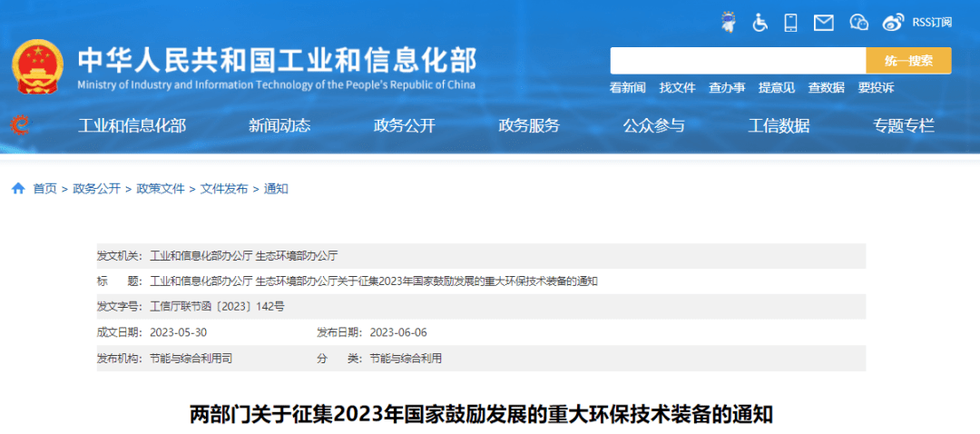Click the national emblem logo
Viewport: 980px width, 434px height.
click(x=38, y=68)
